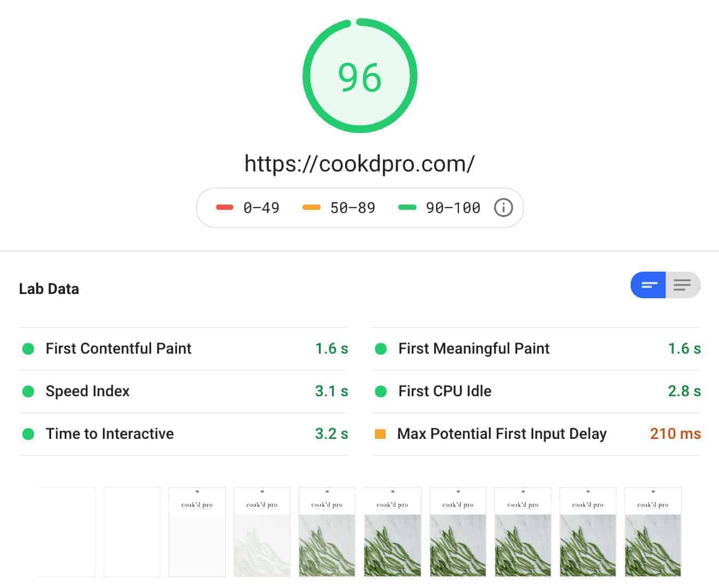Click the Max Potential First Input Delay label
Viewport: 719px width, 588px height.
coord(502,434)
